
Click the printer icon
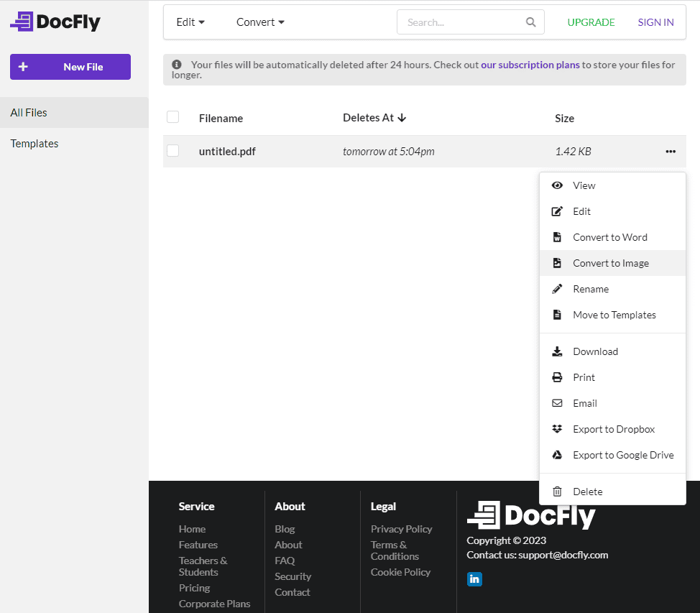coord(557,377)
